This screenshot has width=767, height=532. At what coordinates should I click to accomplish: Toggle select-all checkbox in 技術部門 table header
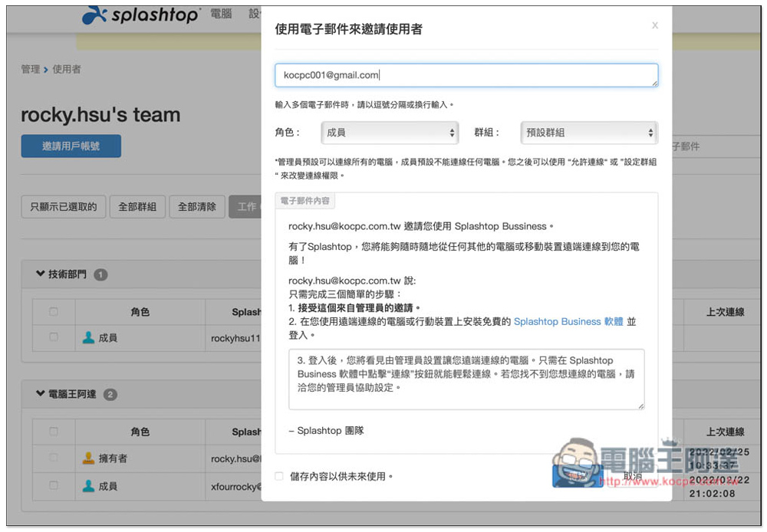point(53,312)
